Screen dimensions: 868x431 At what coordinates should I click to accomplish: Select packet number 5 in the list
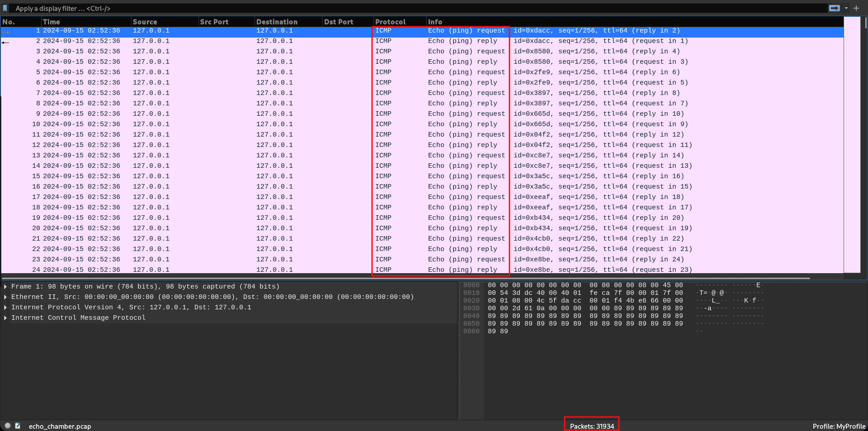[x=181, y=72]
